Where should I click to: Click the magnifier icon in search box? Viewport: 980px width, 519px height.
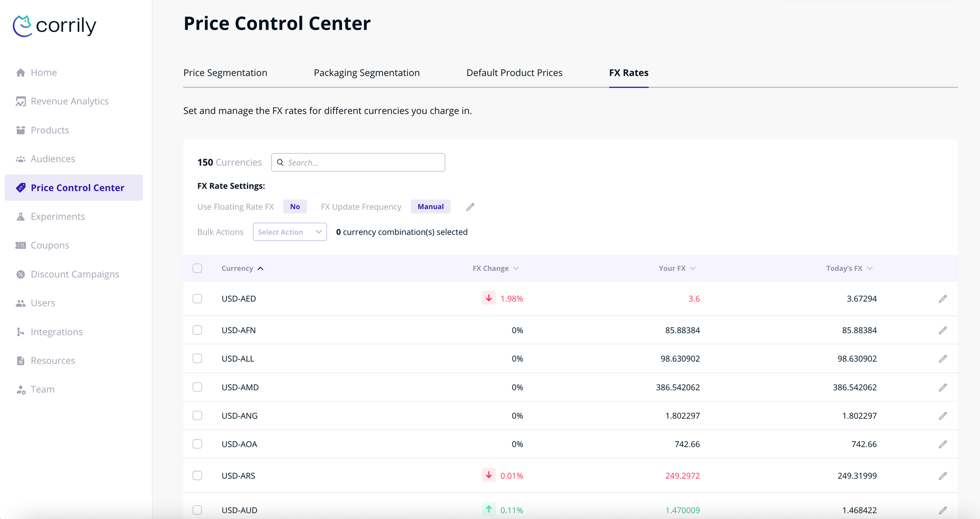(280, 163)
